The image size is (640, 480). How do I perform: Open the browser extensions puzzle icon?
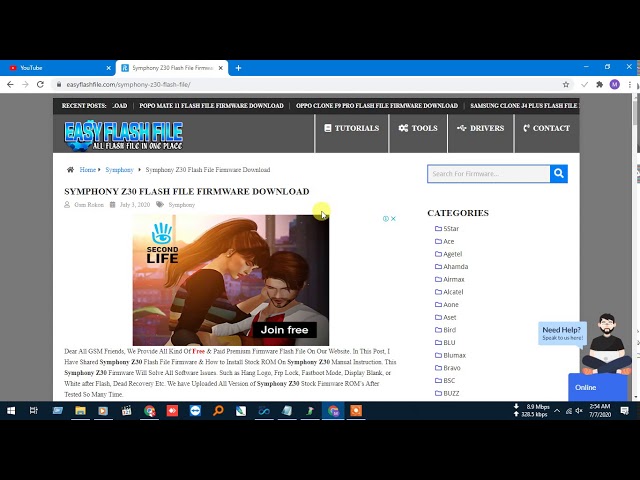tap(599, 84)
